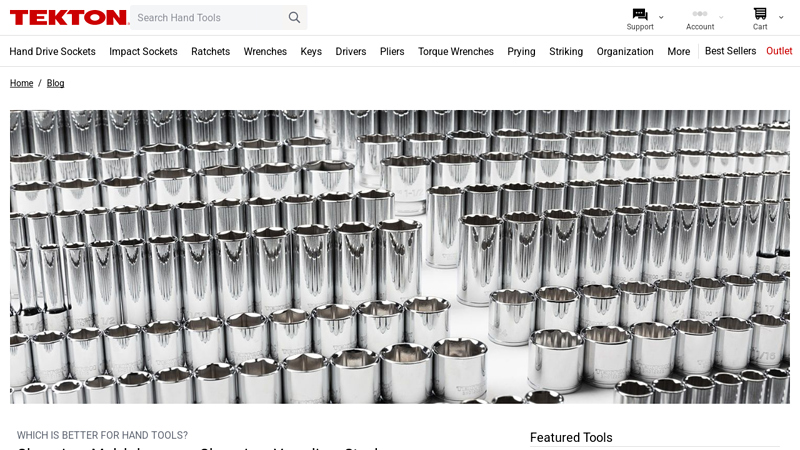Open the Organization category
The image size is (800, 450).
coord(626,52)
